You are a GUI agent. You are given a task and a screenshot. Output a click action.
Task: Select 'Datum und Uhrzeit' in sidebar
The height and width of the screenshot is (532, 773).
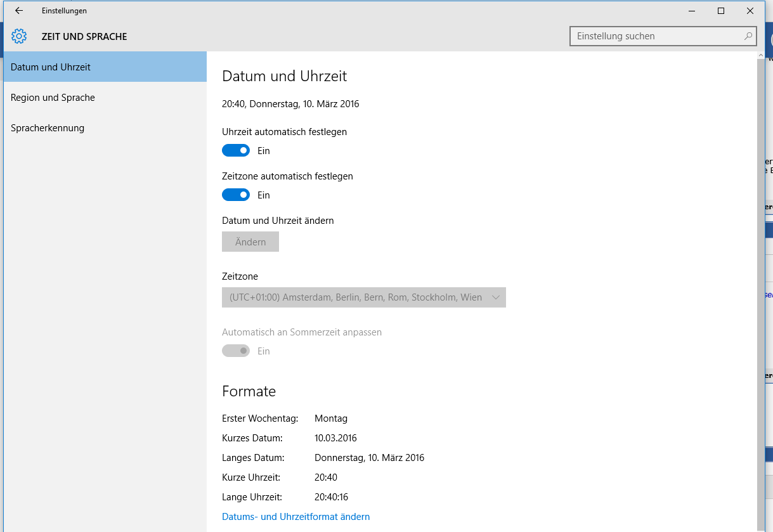pos(51,67)
